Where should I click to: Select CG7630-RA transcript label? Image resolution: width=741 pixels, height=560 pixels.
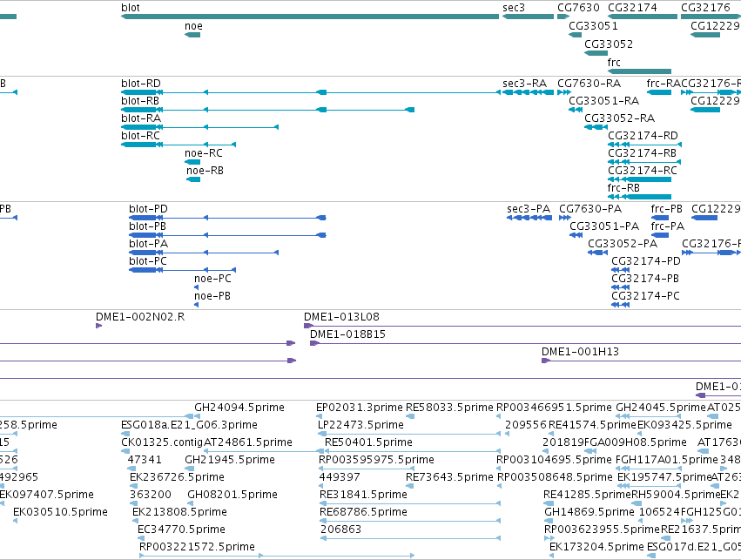pos(589,84)
